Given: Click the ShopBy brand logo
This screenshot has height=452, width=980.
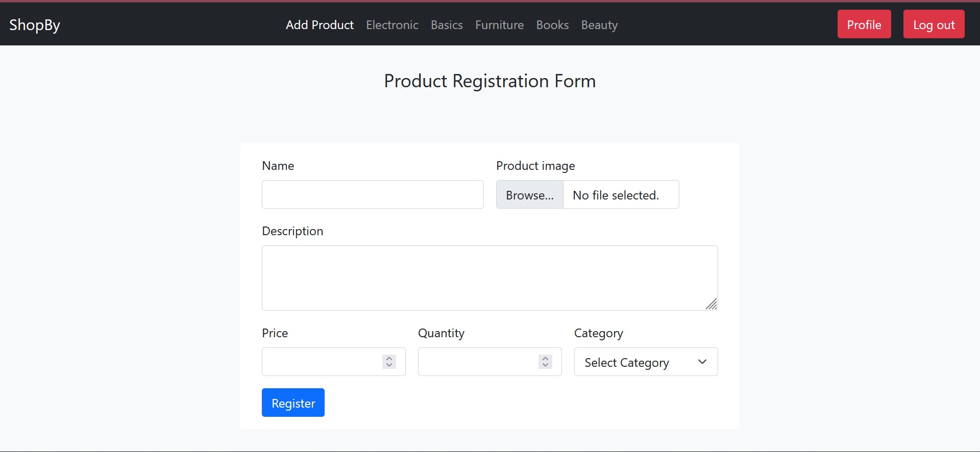Looking at the screenshot, I should click(x=35, y=25).
